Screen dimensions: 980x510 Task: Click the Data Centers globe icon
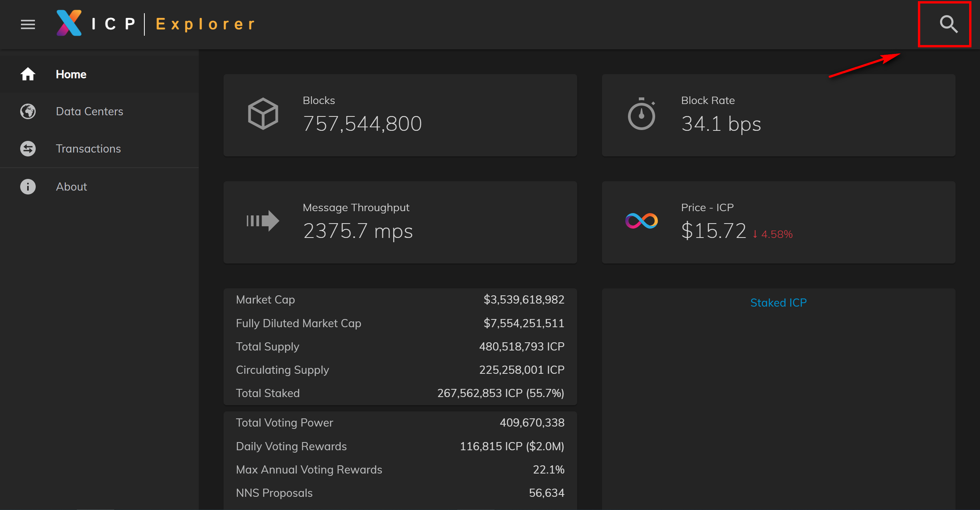[28, 111]
